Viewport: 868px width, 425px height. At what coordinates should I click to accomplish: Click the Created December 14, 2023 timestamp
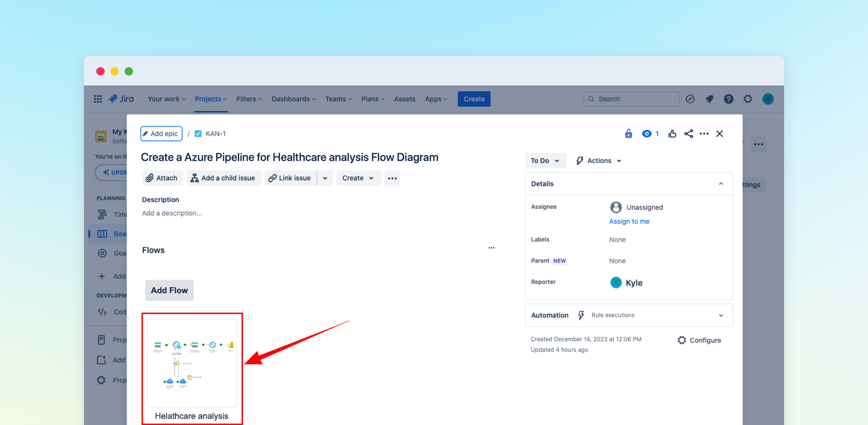click(586, 339)
